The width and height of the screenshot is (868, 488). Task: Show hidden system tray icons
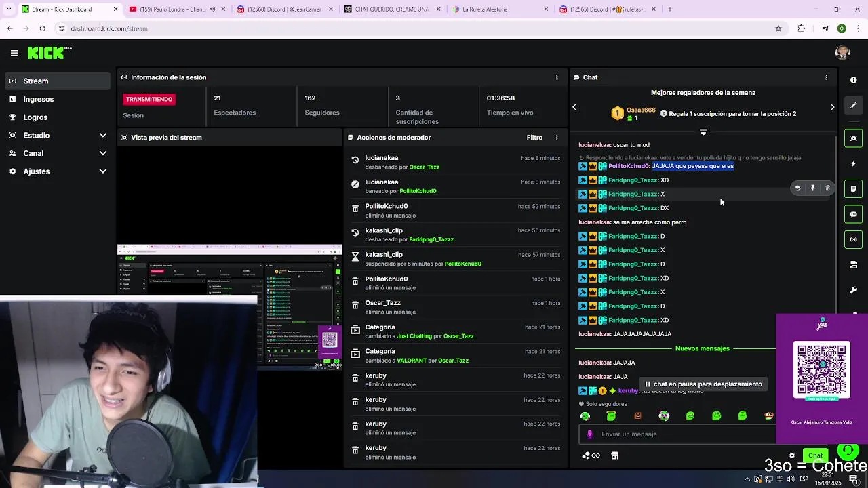pos(747,479)
